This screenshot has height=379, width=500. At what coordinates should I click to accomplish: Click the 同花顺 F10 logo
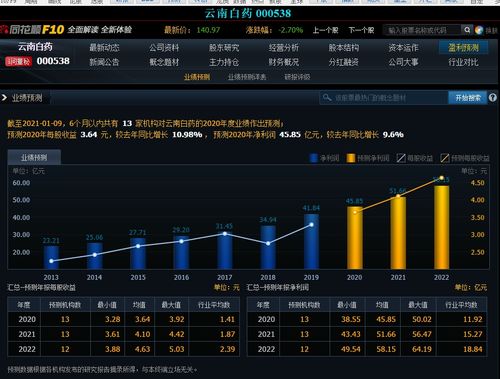33,30
